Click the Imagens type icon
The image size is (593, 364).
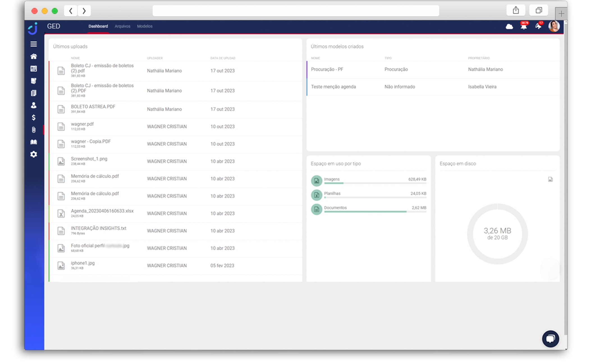coord(317,181)
